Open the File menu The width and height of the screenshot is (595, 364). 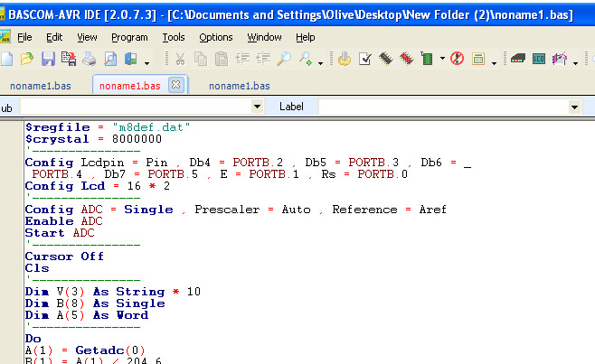pos(24,37)
